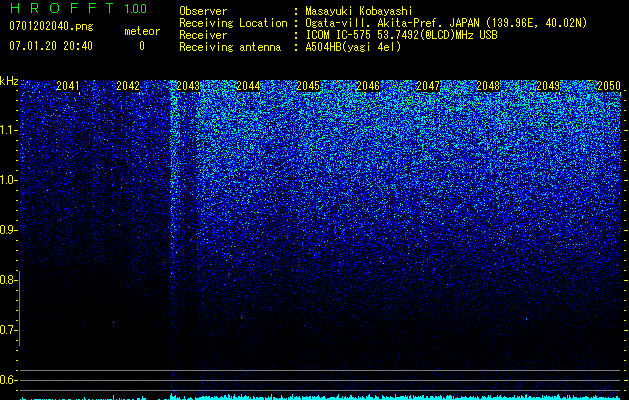Screen dimensions: 629x400
Task: Click the 2044 time marker
Action: click(x=248, y=86)
